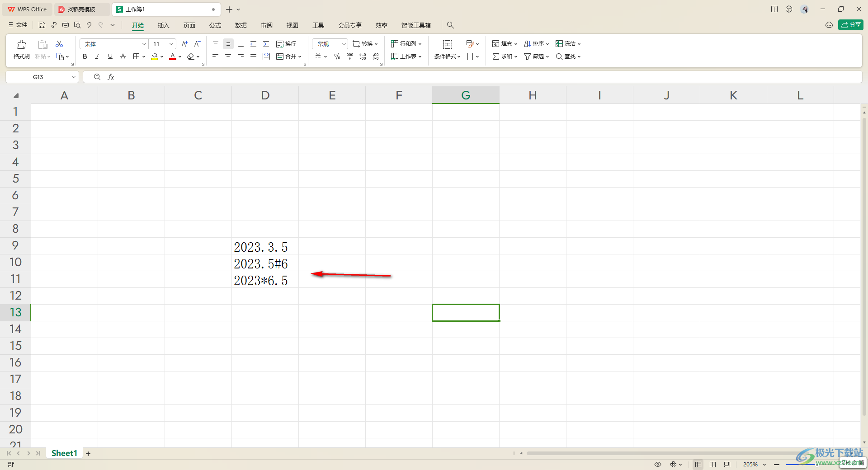Toggle Bold formatting
This screenshot has height=470, width=868.
85,56
